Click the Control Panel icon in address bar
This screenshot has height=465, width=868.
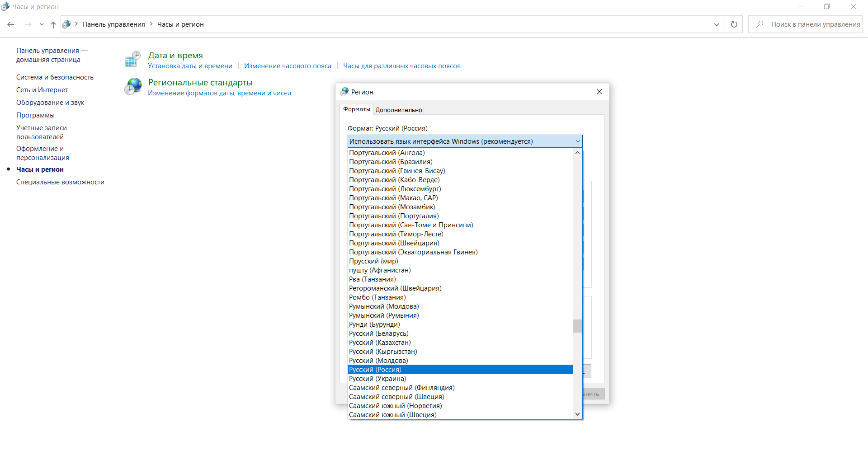[66, 24]
